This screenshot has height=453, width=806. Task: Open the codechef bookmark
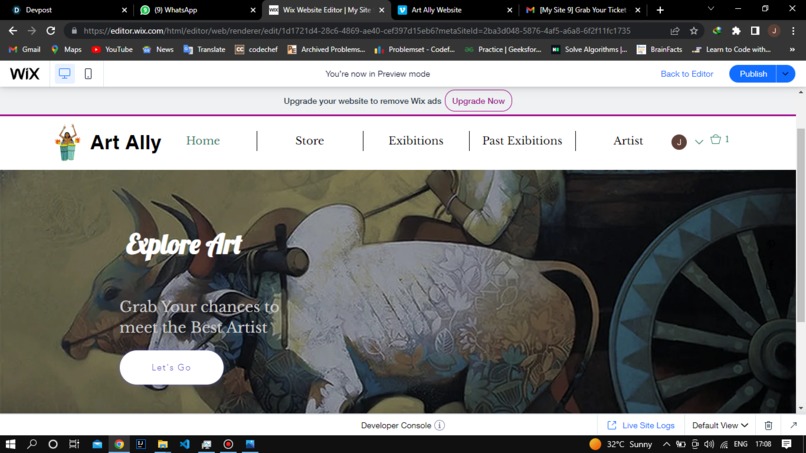256,49
